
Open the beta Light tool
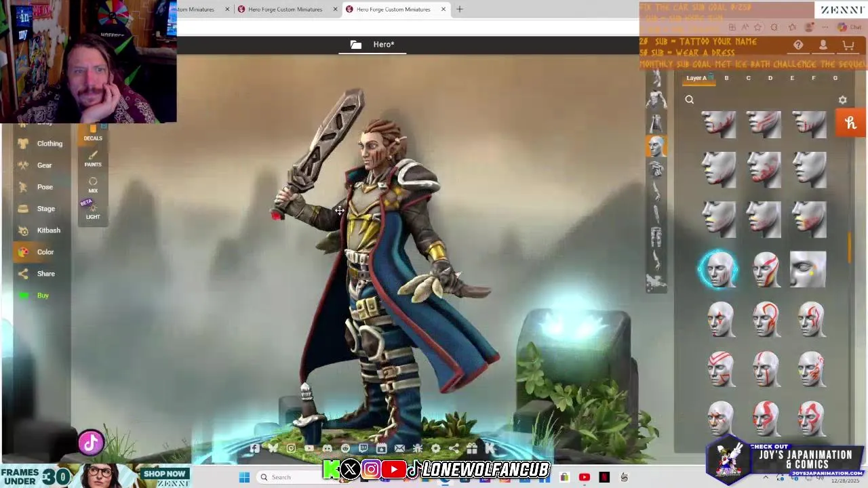pyautogui.click(x=93, y=211)
